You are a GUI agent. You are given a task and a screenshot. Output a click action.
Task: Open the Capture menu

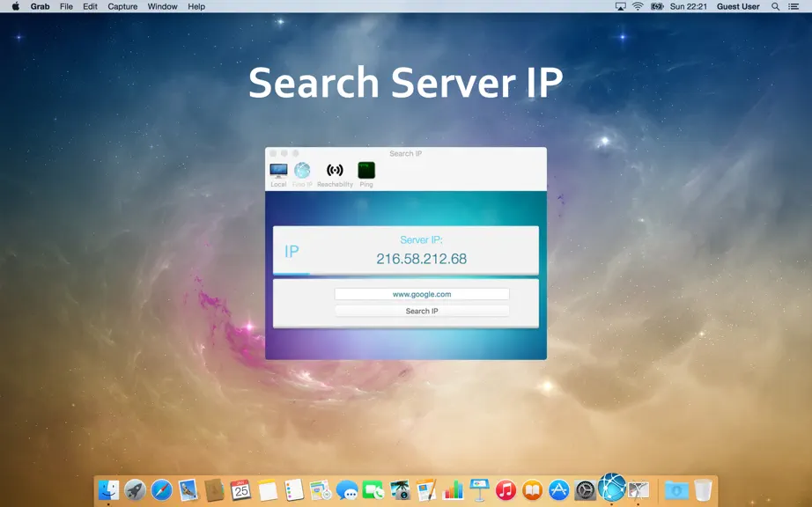pyautogui.click(x=122, y=7)
